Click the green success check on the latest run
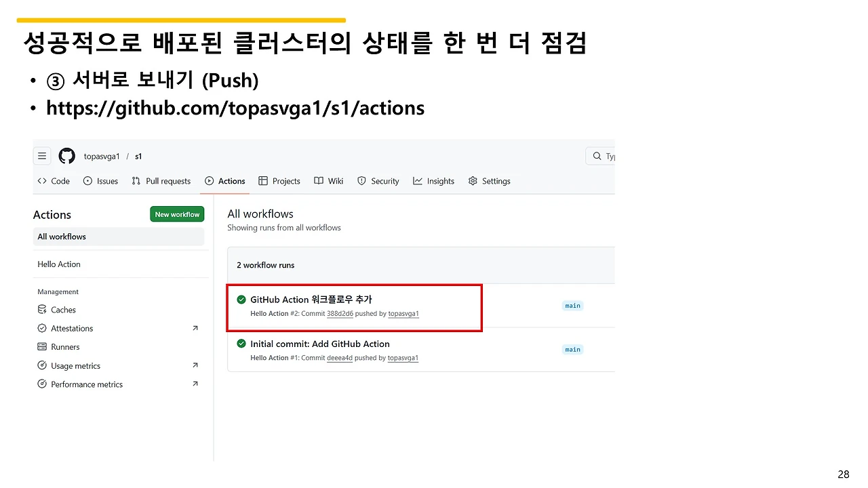This screenshot has width=868, height=488. 241,299
